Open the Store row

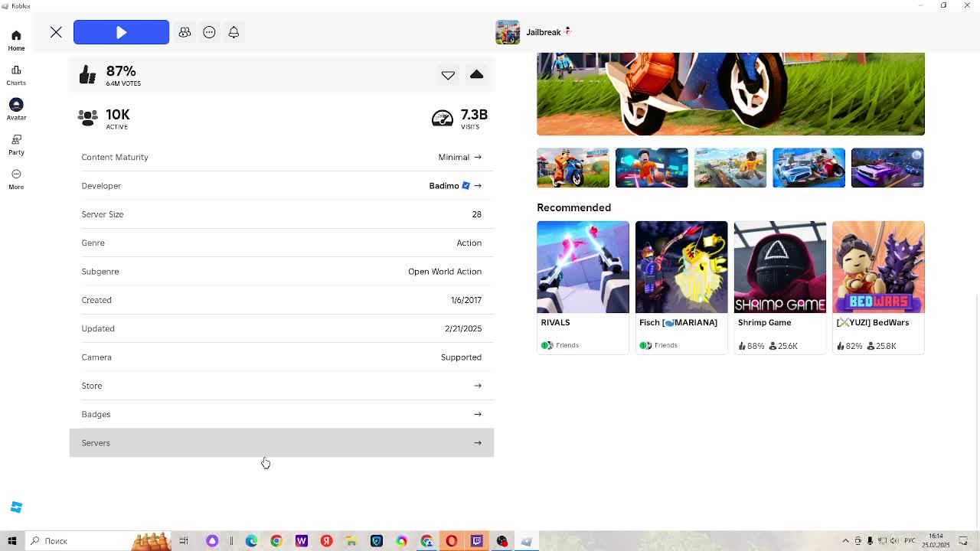click(282, 386)
